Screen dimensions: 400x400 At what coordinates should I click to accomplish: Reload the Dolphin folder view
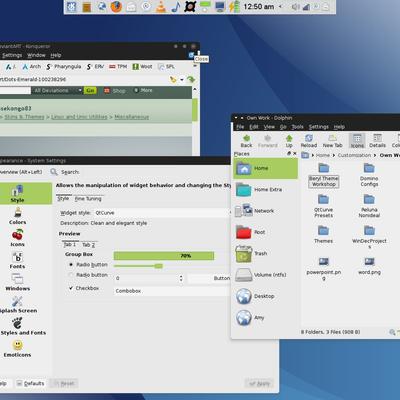pos(309,141)
